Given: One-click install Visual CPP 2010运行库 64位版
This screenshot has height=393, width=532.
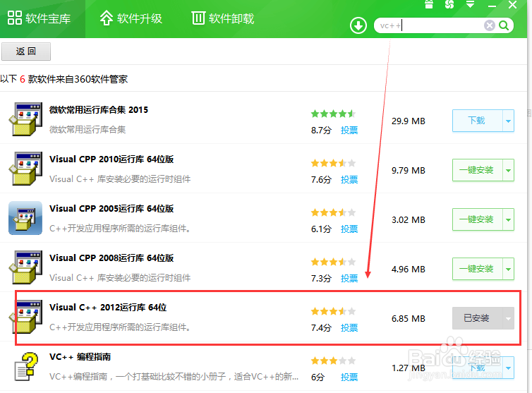Looking at the screenshot, I should point(477,170).
